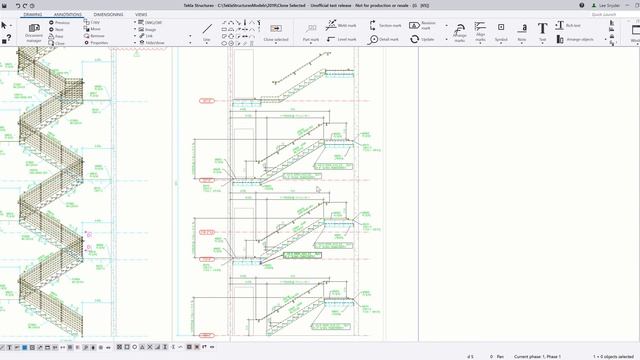This screenshot has width=640, height=360.
Task: Toggle the blue highlighted selection switch
Action: point(24,347)
